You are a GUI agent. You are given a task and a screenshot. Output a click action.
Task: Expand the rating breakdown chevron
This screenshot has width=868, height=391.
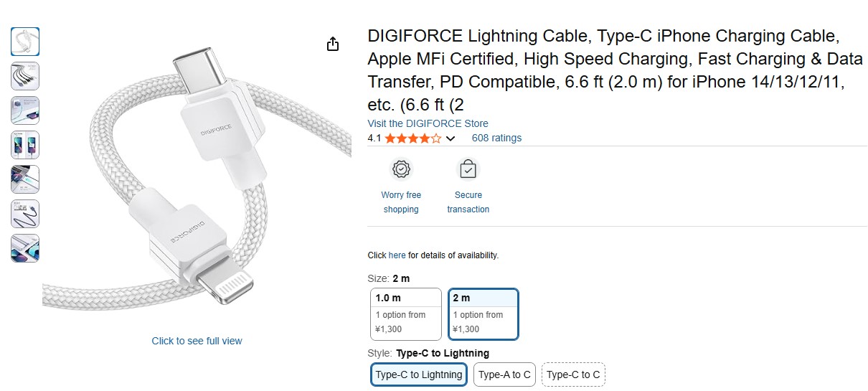(450, 138)
